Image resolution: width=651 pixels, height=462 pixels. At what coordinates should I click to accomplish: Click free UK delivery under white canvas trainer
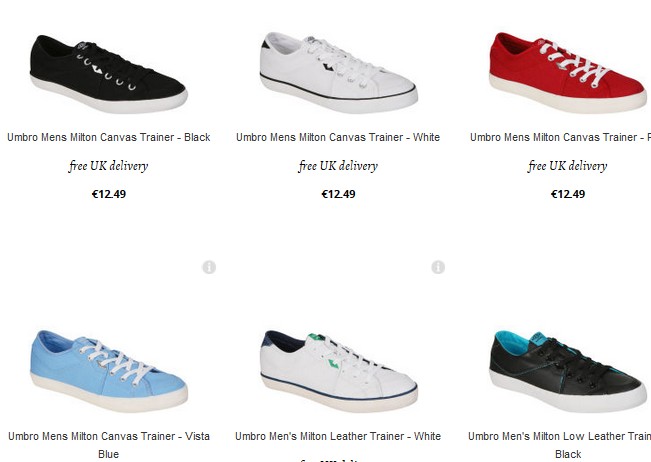(338, 166)
